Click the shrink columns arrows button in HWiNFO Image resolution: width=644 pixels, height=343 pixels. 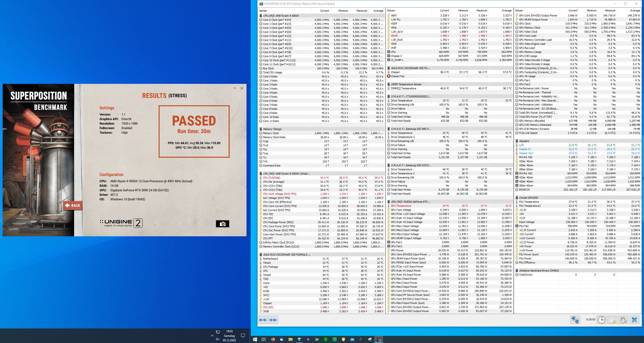[273, 320]
